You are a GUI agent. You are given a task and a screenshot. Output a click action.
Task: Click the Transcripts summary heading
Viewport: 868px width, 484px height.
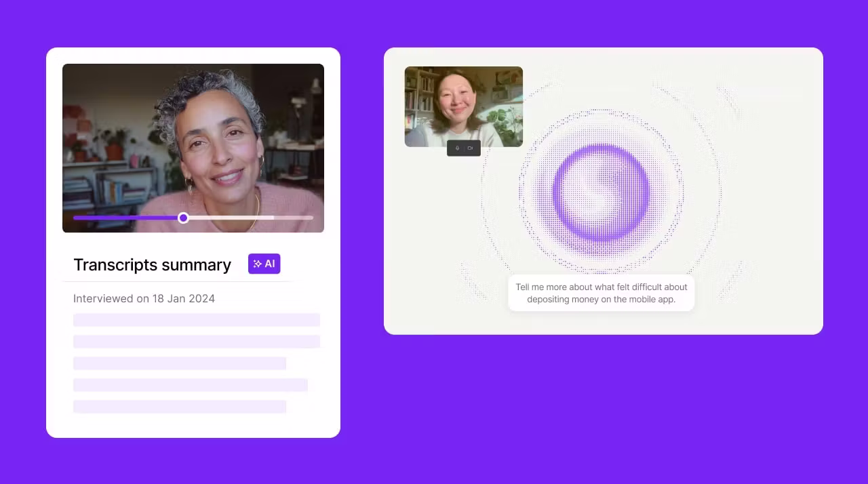(152, 265)
